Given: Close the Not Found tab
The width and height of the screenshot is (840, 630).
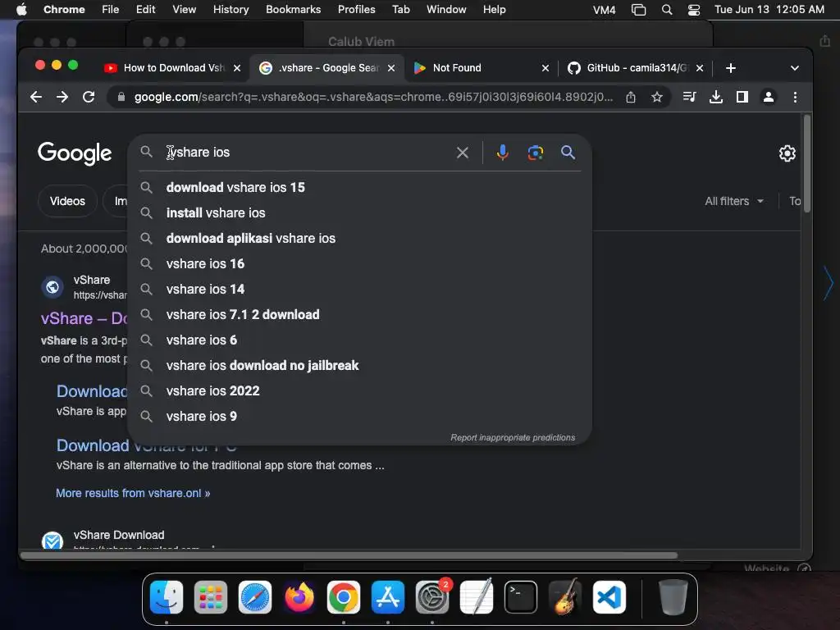Looking at the screenshot, I should [x=546, y=68].
